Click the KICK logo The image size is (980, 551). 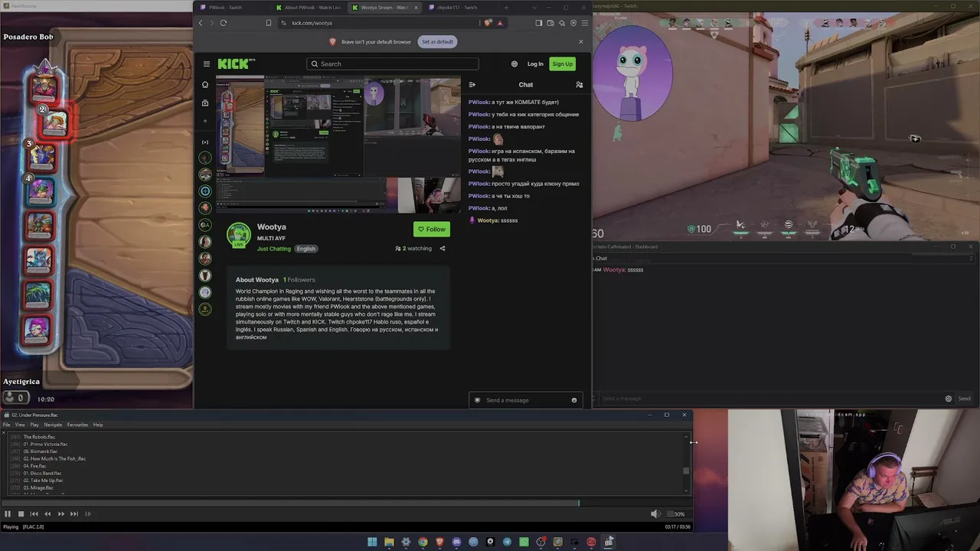tap(237, 64)
